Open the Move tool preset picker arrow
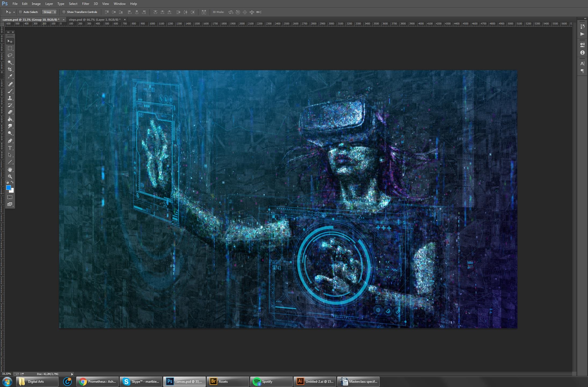The image size is (588, 387). click(14, 12)
